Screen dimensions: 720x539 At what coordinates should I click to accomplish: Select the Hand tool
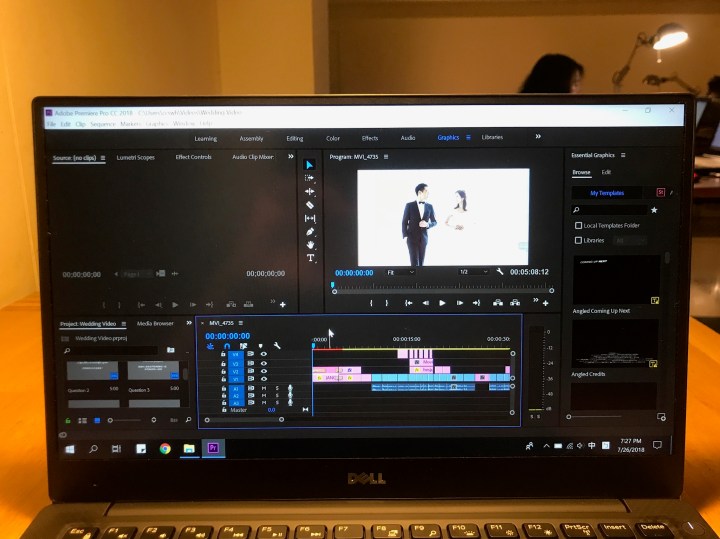pos(310,244)
